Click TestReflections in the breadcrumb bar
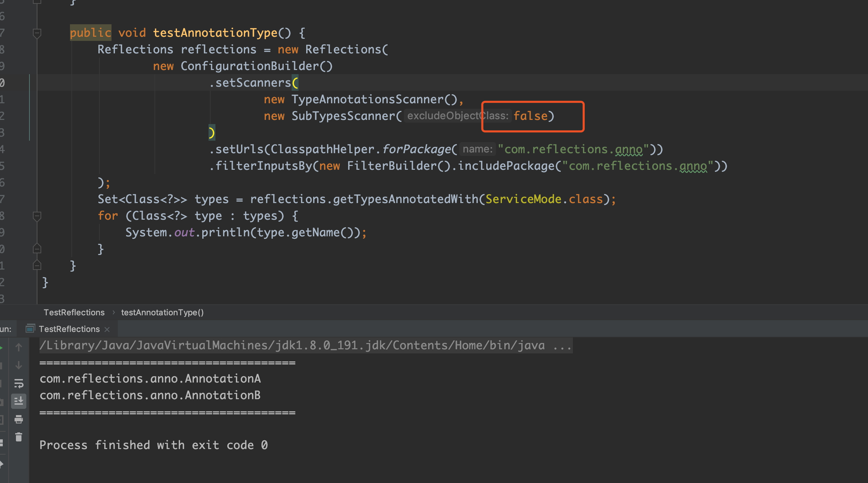 [x=74, y=312]
